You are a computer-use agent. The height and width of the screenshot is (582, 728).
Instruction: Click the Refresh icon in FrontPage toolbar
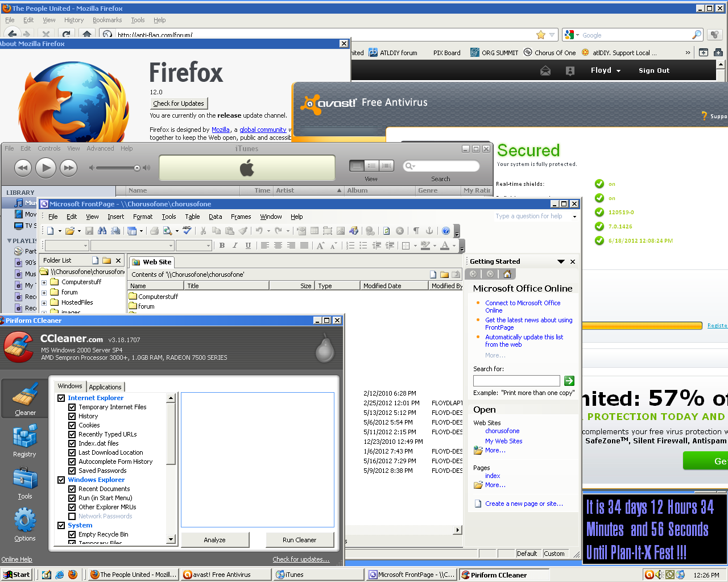(387, 231)
